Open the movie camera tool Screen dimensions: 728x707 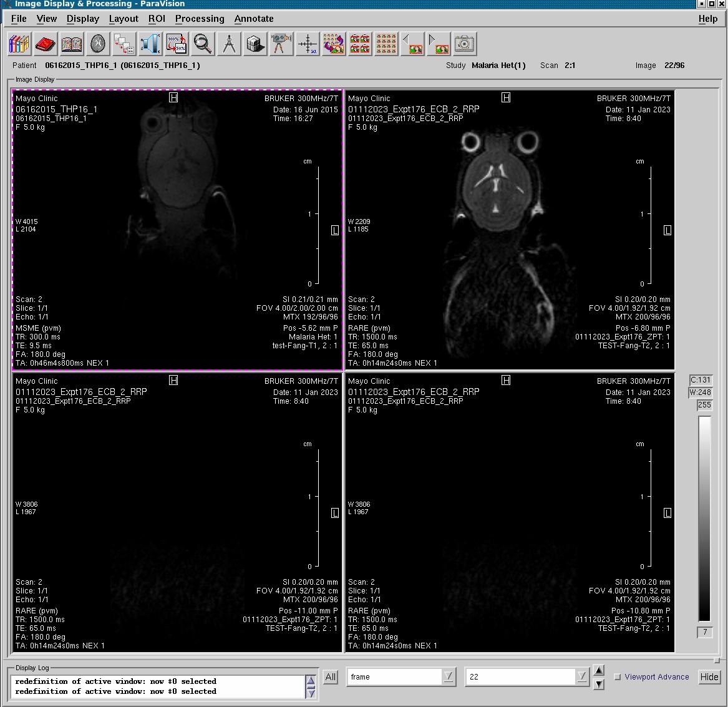click(281, 44)
